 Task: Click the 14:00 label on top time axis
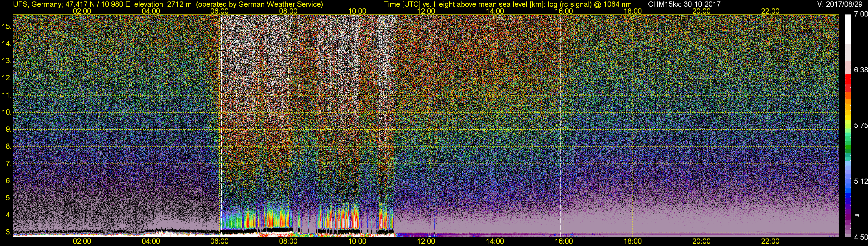tap(495, 11)
